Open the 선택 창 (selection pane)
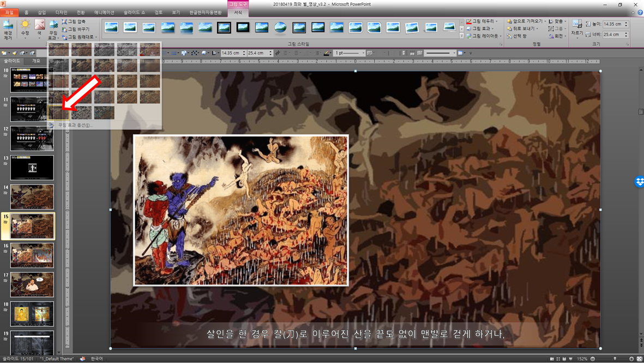This screenshot has width=644, height=363. [517, 36]
